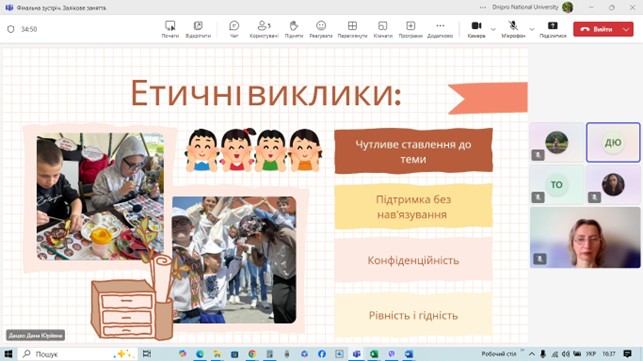Open the Windows Start menu
The width and height of the screenshot is (643, 361).
click(8, 354)
